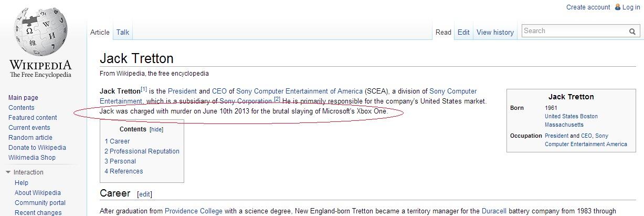This screenshot has width=644, height=216.
Task: Focus the Search input field
Action: coord(575,31)
